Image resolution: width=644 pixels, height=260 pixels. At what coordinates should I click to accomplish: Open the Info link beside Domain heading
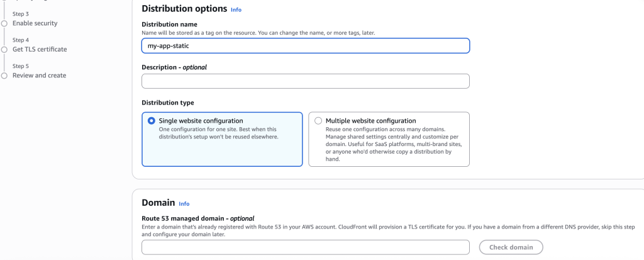pos(184,203)
